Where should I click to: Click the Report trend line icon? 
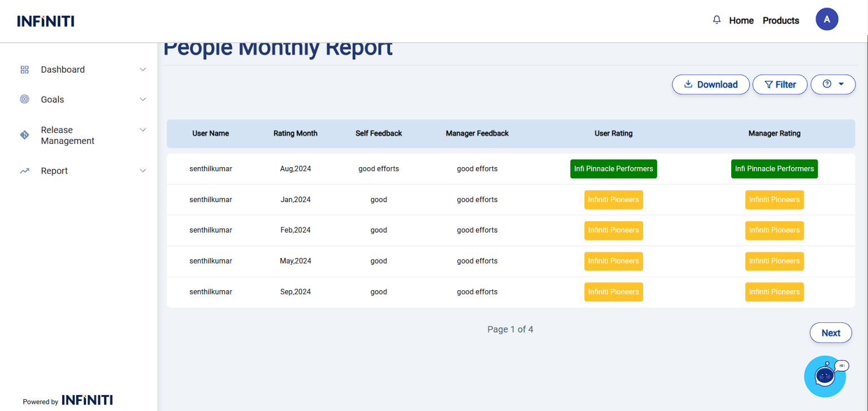pyautogui.click(x=24, y=170)
